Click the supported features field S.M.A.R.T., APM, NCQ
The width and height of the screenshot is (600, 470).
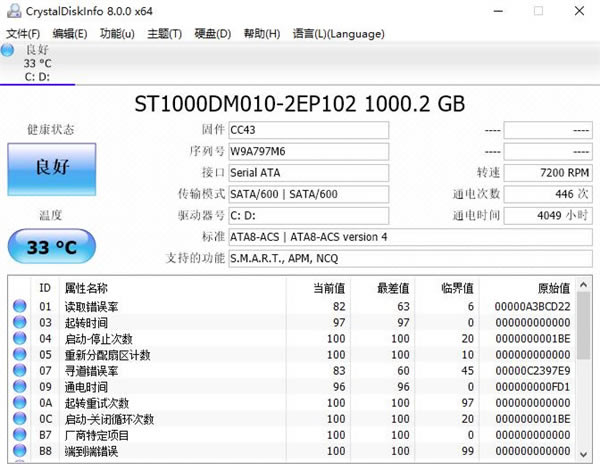(410, 259)
